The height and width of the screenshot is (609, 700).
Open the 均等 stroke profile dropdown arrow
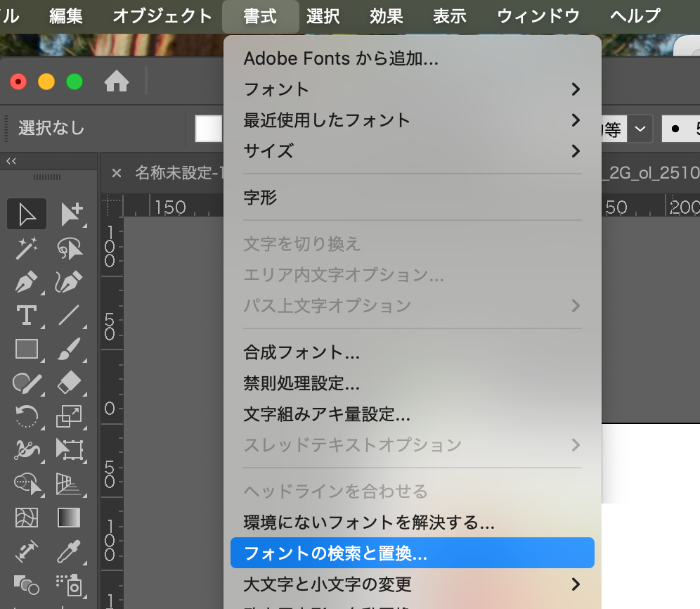(640, 129)
